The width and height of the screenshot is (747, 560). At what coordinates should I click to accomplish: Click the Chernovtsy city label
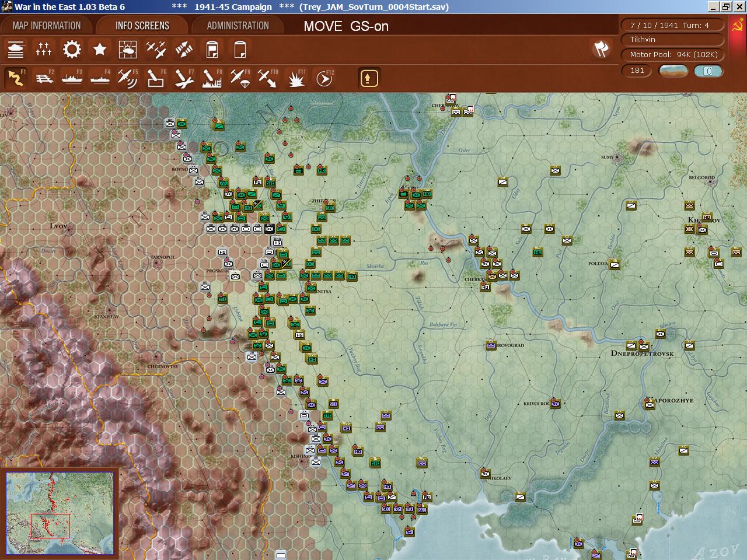point(162,367)
